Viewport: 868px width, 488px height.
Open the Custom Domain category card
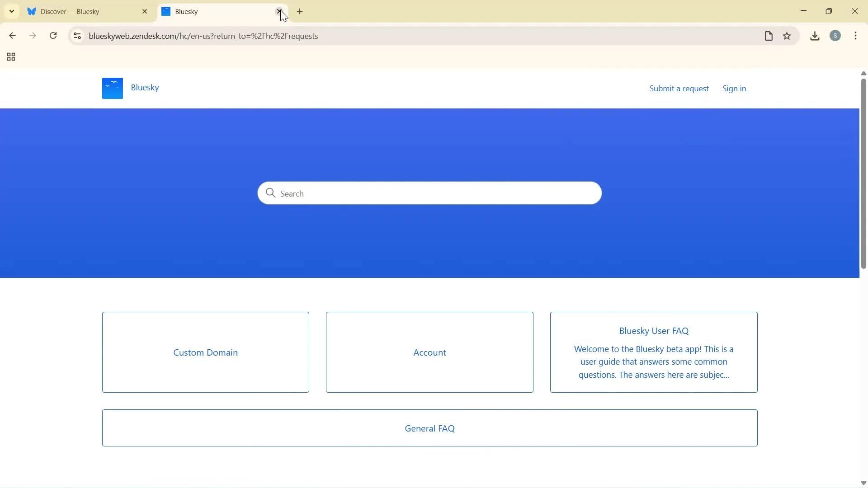205,352
